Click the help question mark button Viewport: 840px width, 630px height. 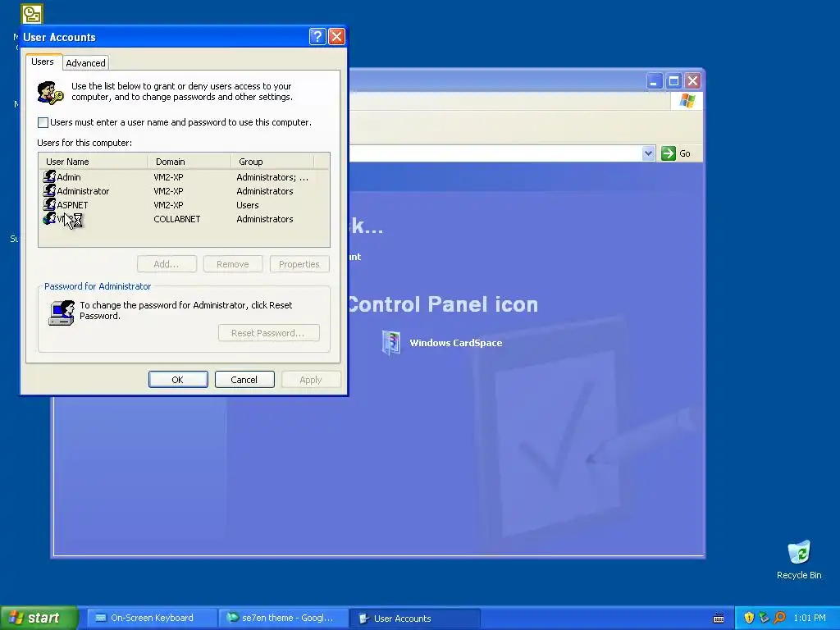pyautogui.click(x=317, y=36)
